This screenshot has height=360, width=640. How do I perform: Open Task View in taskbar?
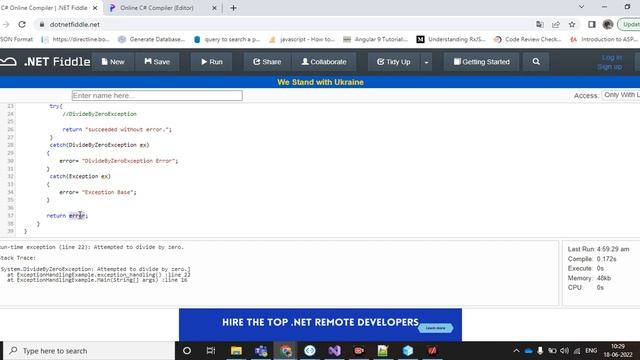pos(211,351)
